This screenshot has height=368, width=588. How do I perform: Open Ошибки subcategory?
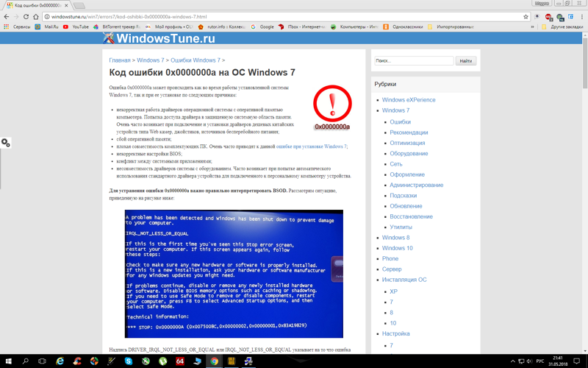tap(400, 121)
